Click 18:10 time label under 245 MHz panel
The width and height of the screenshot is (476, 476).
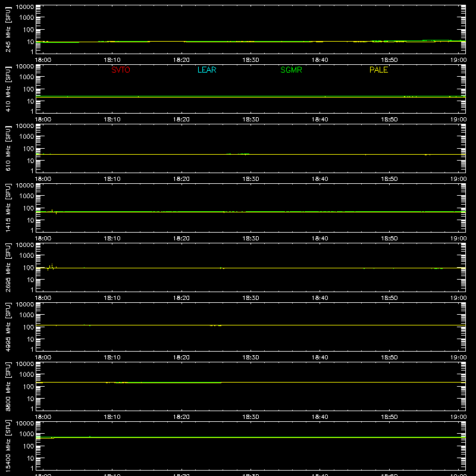[112, 60]
